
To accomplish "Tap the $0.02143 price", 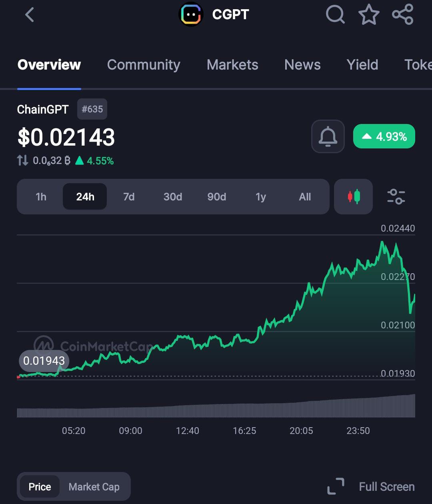I will tap(66, 137).
